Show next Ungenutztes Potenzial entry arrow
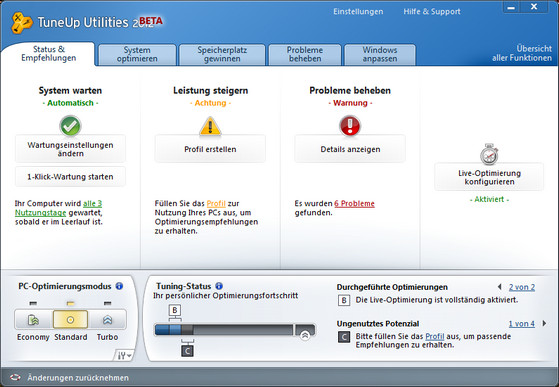This screenshot has height=387, width=559. pyautogui.click(x=544, y=323)
